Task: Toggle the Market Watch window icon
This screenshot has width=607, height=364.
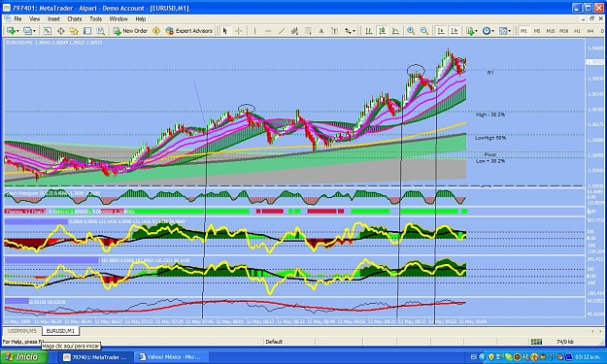Action: pyautogui.click(x=48, y=31)
